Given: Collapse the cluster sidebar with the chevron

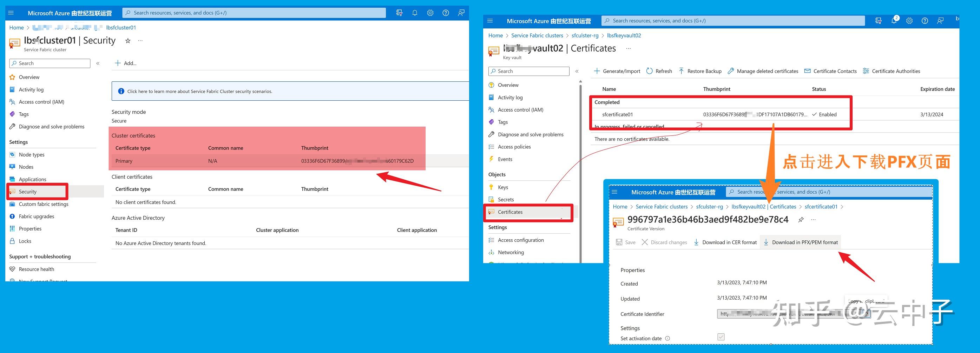Looking at the screenshot, I should pos(98,64).
